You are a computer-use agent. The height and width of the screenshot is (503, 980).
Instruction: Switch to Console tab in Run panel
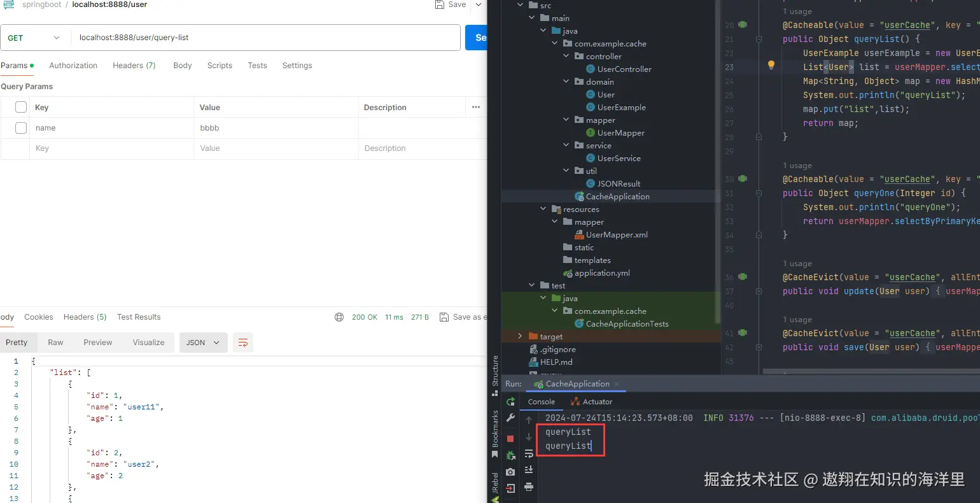click(x=542, y=402)
